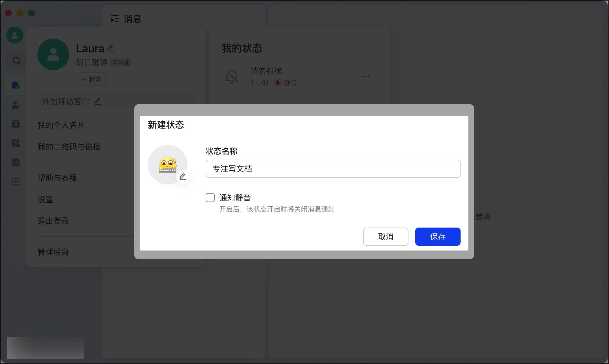Edit the signature 外出拜访客户 via pencil icon
This screenshot has width=609, height=364.
pos(98,101)
